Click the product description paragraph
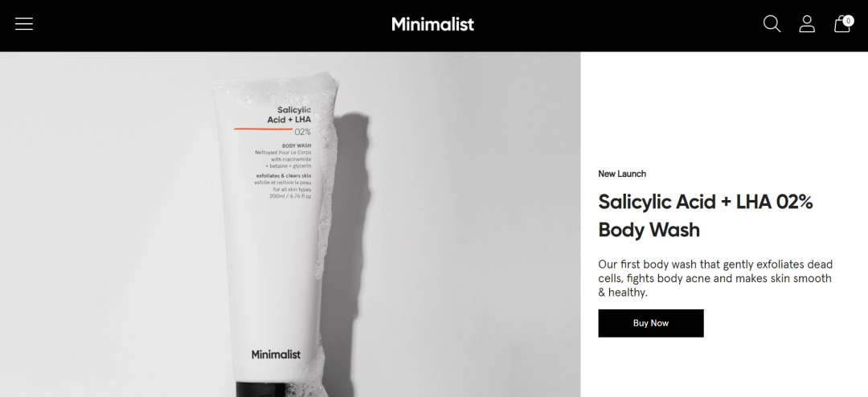This screenshot has height=397, width=868. click(x=715, y=279)
